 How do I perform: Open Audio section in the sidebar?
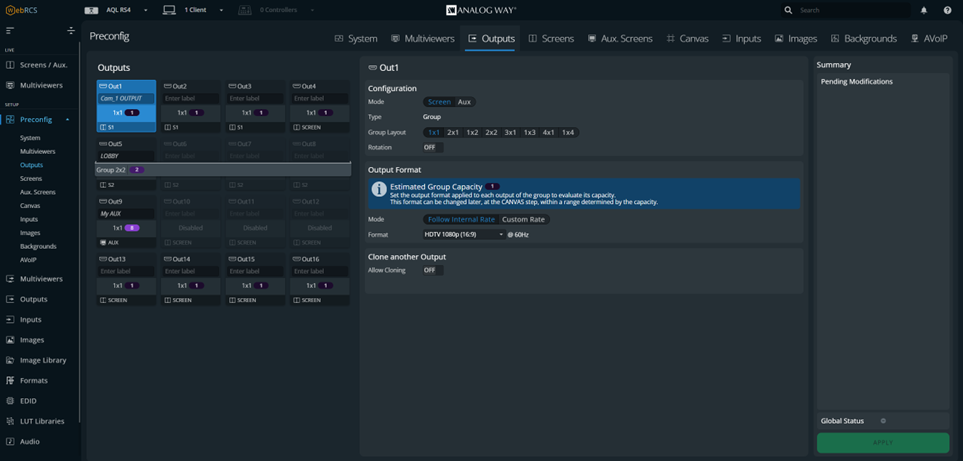pos(30,441)
